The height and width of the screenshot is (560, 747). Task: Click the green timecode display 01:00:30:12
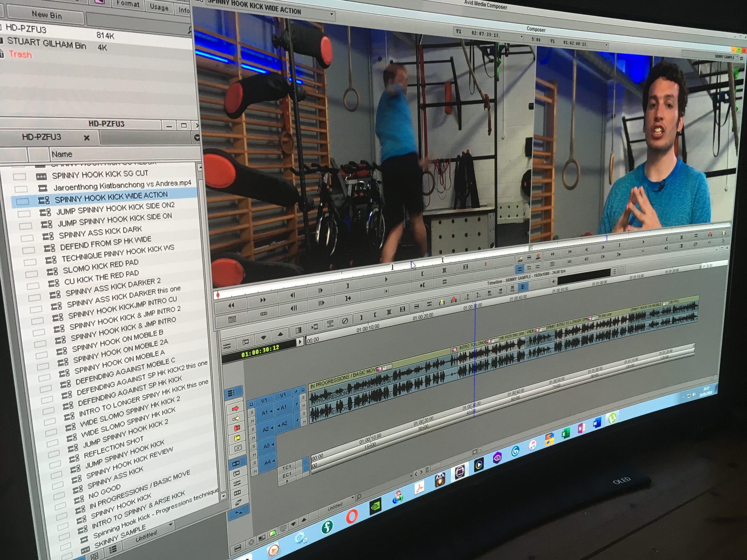[x=260, y=351]
